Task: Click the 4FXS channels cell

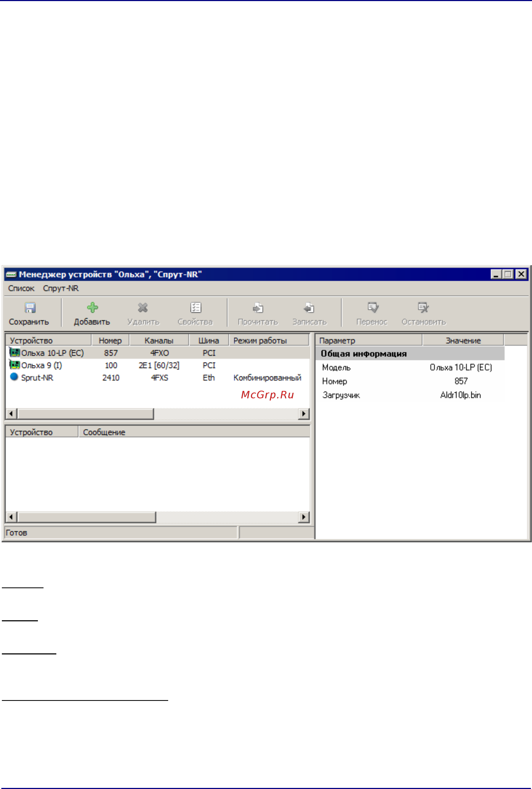Action: coord(159,378)
